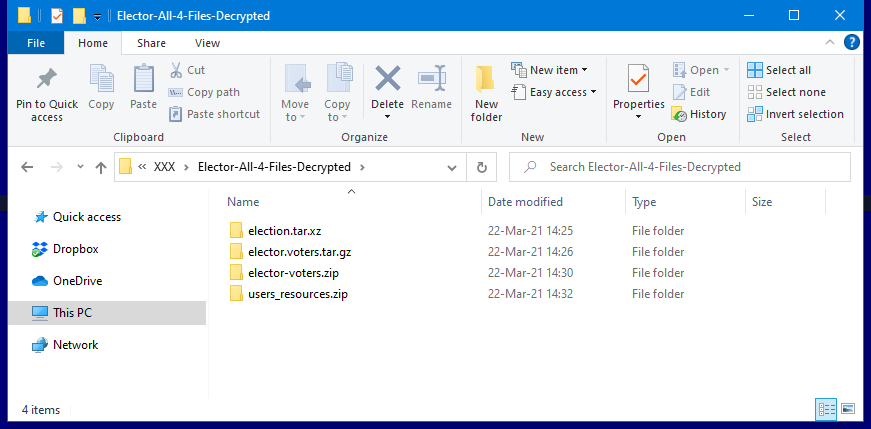The height and width of the screenshot is (429, 871).
Task: Click Invert selection in ribbon
Action: [x=795, y=114]
